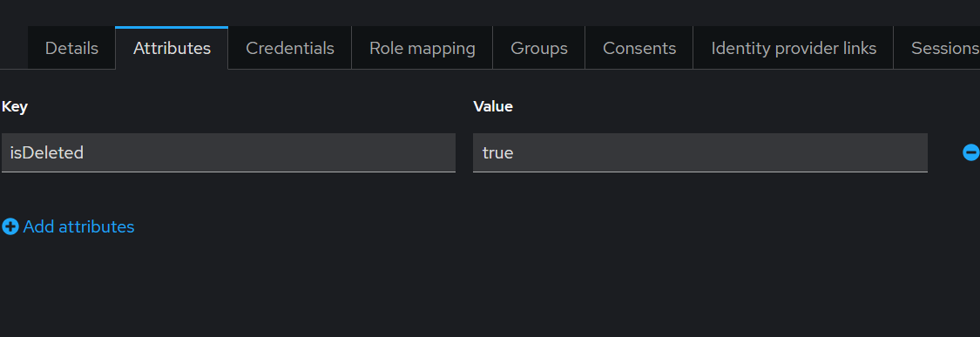
Task: Click blank area below Add attributes
Action: (250, 287)
